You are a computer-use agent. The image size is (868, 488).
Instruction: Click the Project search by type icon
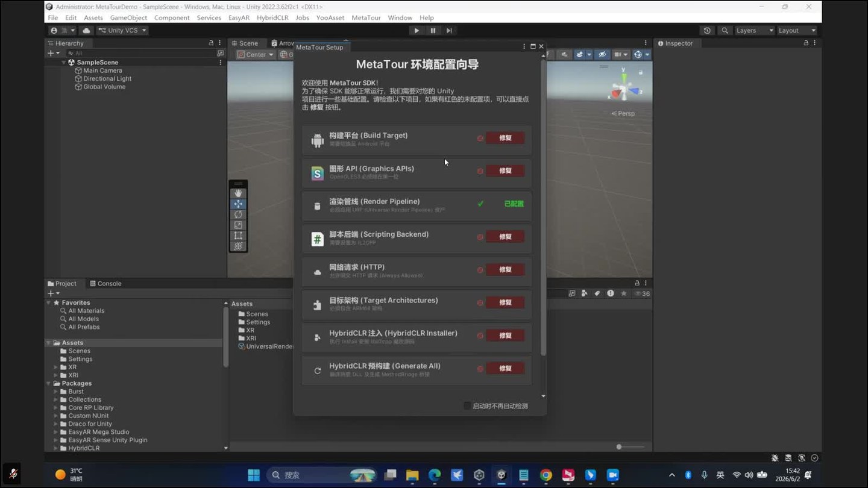point(584,293)
